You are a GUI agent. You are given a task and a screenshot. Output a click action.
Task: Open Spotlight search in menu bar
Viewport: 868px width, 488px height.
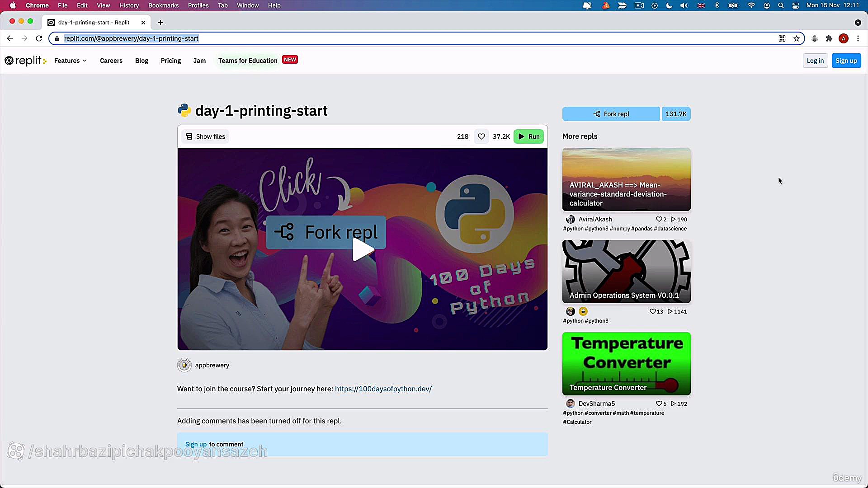[x=781, y=5]
